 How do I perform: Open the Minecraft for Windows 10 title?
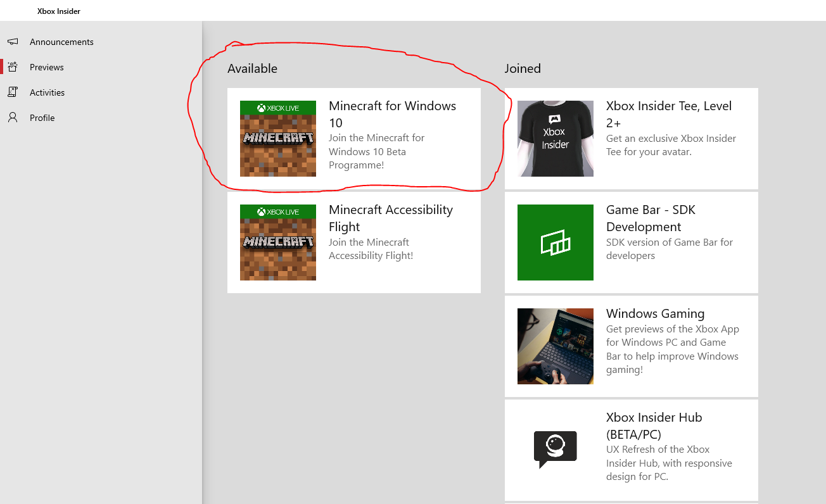coord(393,115)
